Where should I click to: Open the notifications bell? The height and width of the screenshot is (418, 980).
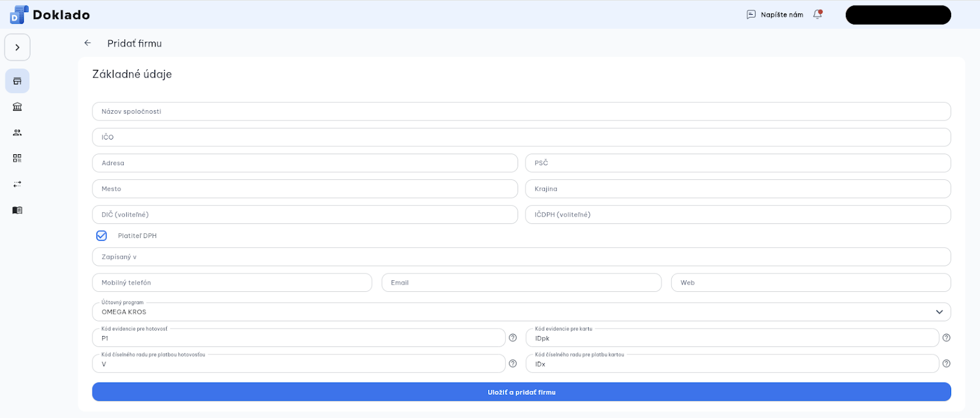[818, 14]
